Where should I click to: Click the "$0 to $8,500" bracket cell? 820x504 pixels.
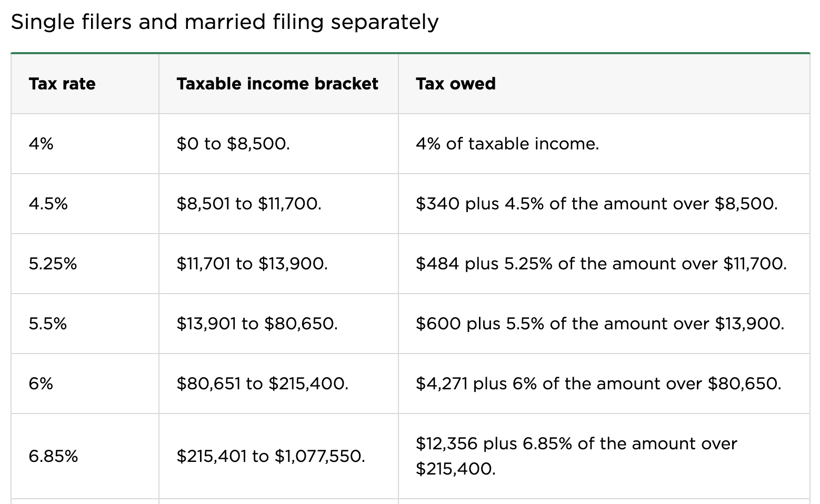pyautogui.click(x=233, y=144)
